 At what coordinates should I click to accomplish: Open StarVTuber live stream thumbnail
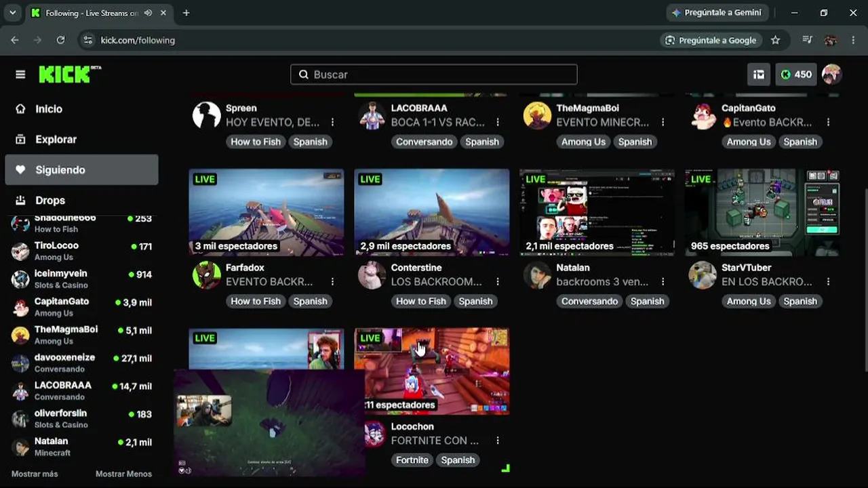point(762,212)
